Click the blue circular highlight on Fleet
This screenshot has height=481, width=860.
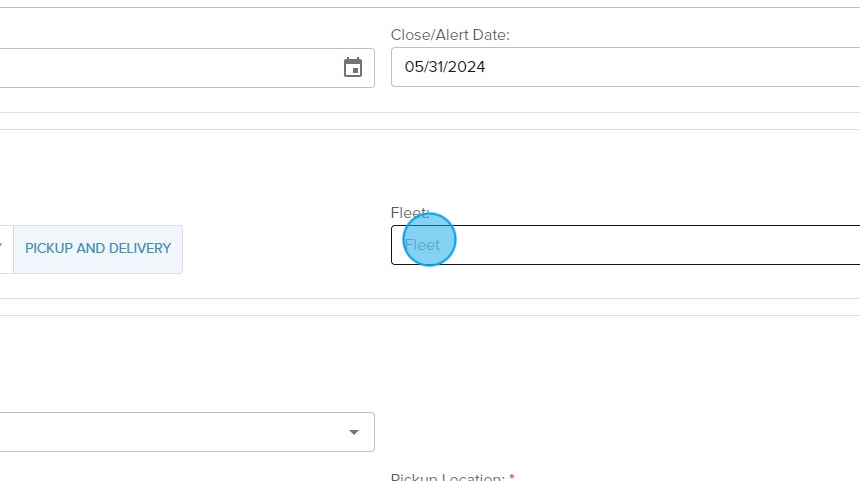(x=429, y=240)
